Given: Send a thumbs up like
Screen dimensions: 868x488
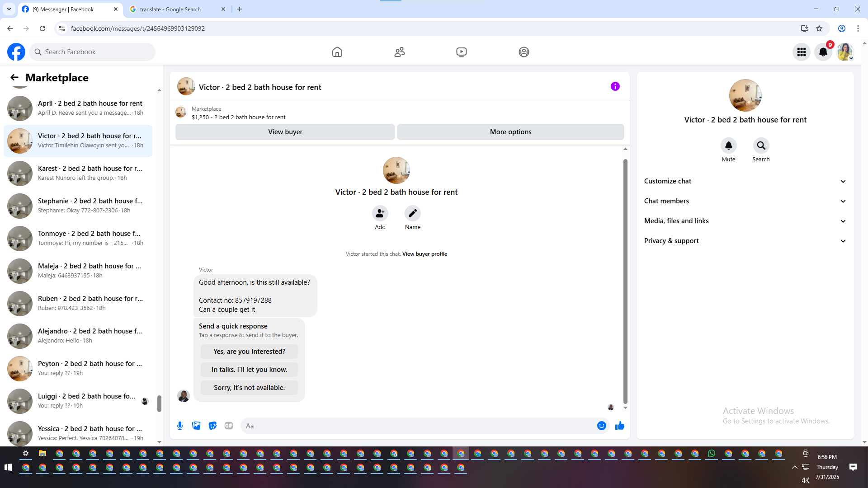Looking at the screenshot, I should click(619, 426).
